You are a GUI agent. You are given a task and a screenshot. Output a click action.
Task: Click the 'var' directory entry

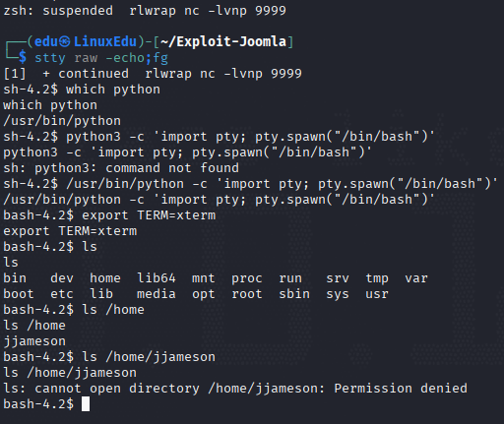pyautogui.click(x=416, y=278)
